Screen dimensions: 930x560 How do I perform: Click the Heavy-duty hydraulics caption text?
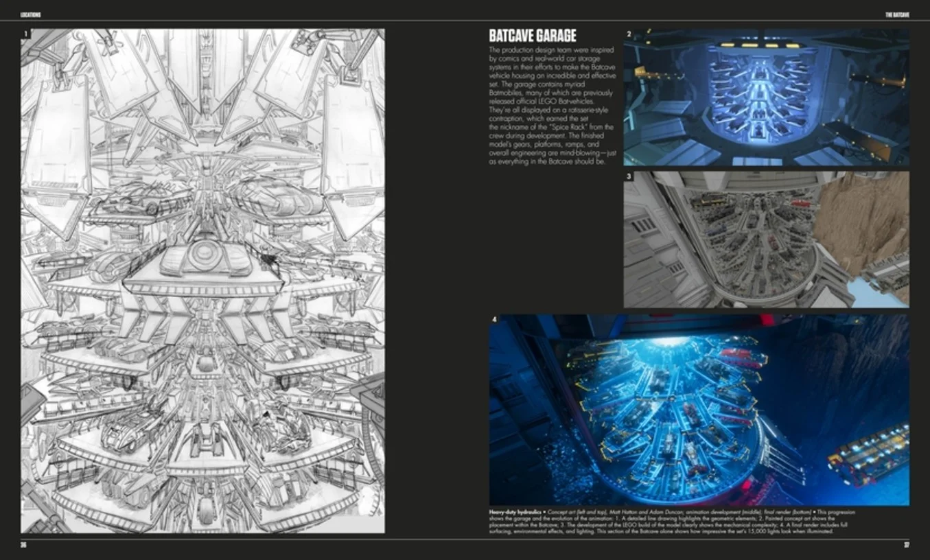(673, 522)
